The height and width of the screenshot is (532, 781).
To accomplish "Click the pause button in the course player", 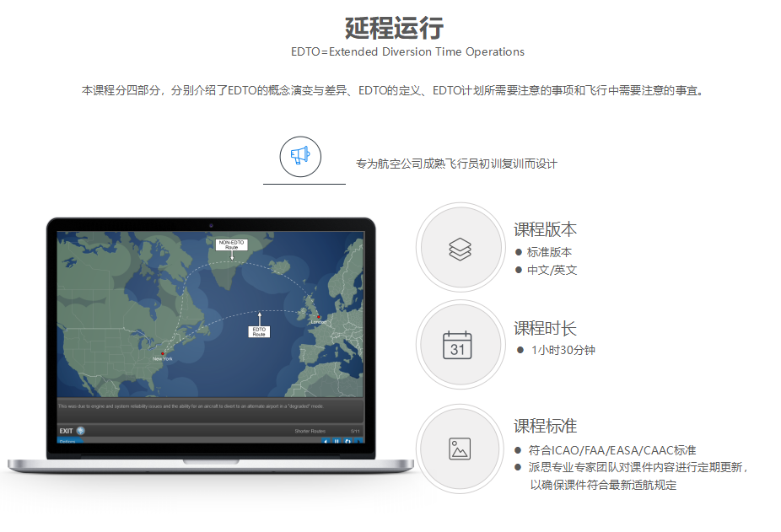I will coord(337,441).
